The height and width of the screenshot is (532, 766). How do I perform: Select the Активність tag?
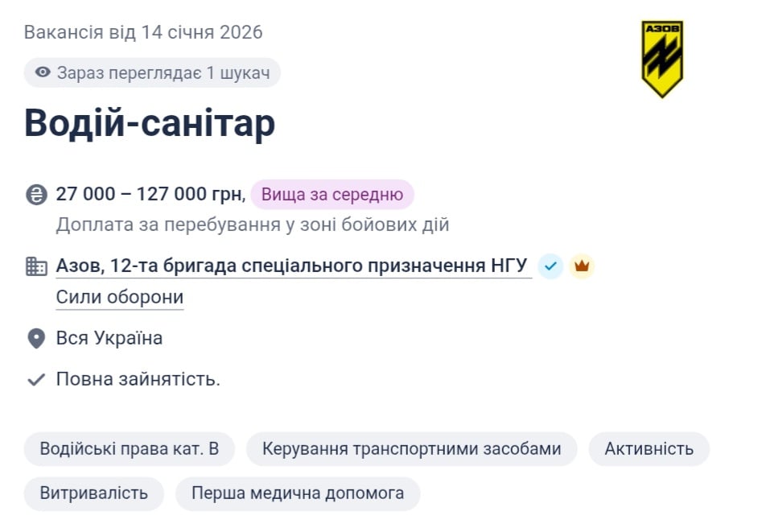point(653,448)
